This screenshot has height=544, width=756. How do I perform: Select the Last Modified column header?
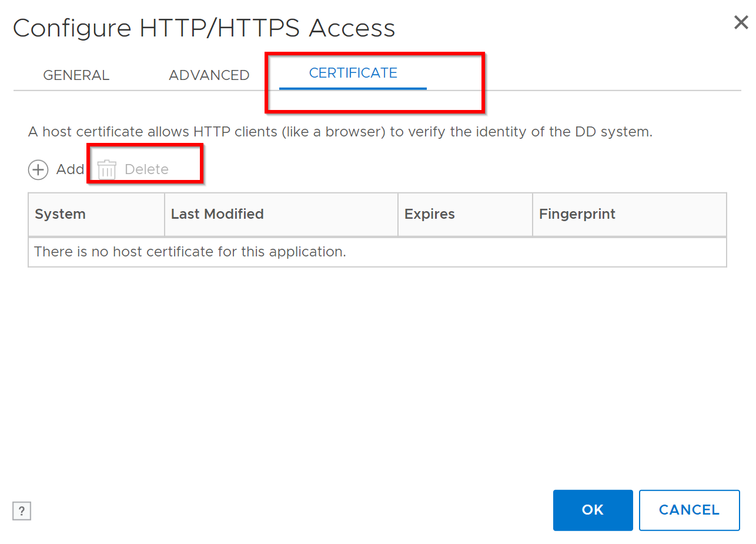point(217,214)
